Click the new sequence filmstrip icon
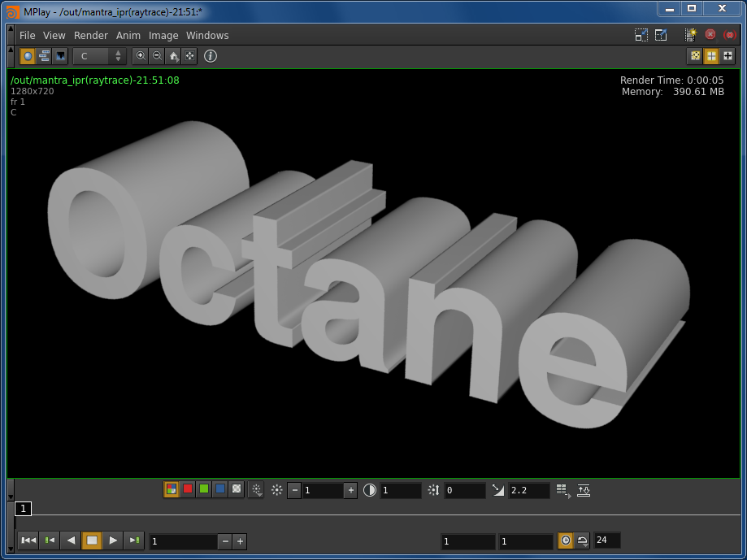The width and height of the screenshot is (747, 560). pyautogui.click(x=690, y=35)
